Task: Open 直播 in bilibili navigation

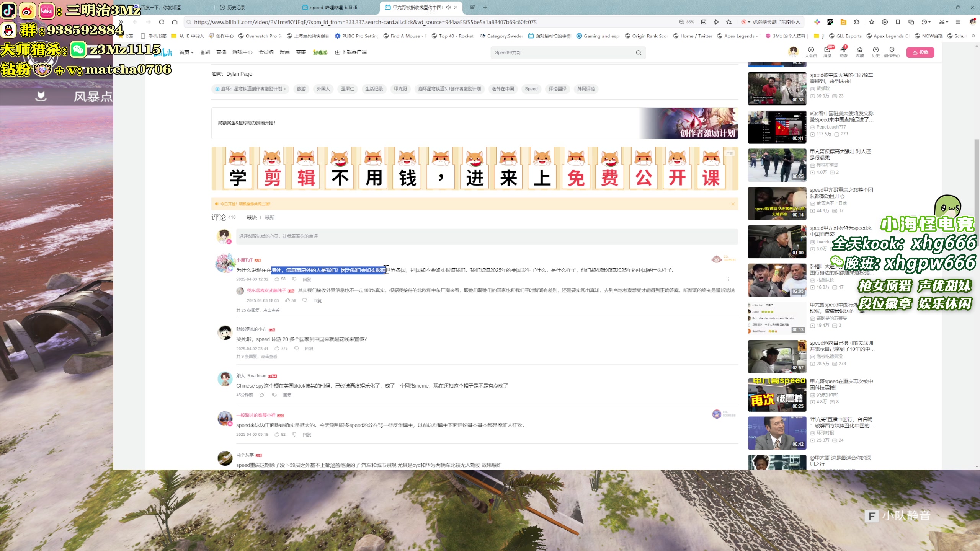Action: pyautogui.click(x=221, y=52)
